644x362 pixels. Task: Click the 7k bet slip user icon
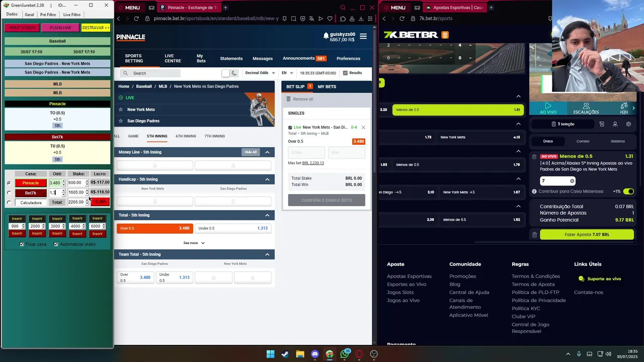pos(615,124)
